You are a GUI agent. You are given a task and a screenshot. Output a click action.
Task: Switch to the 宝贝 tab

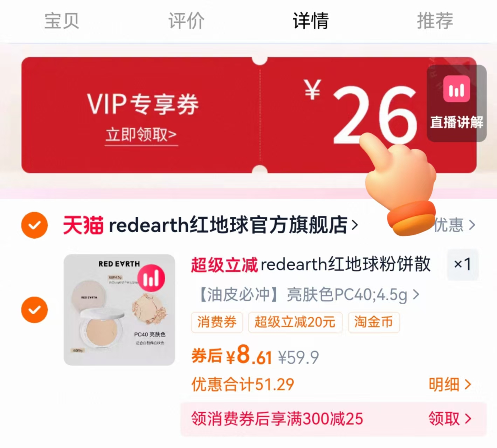pyautogui.click(x=62, y=21)
